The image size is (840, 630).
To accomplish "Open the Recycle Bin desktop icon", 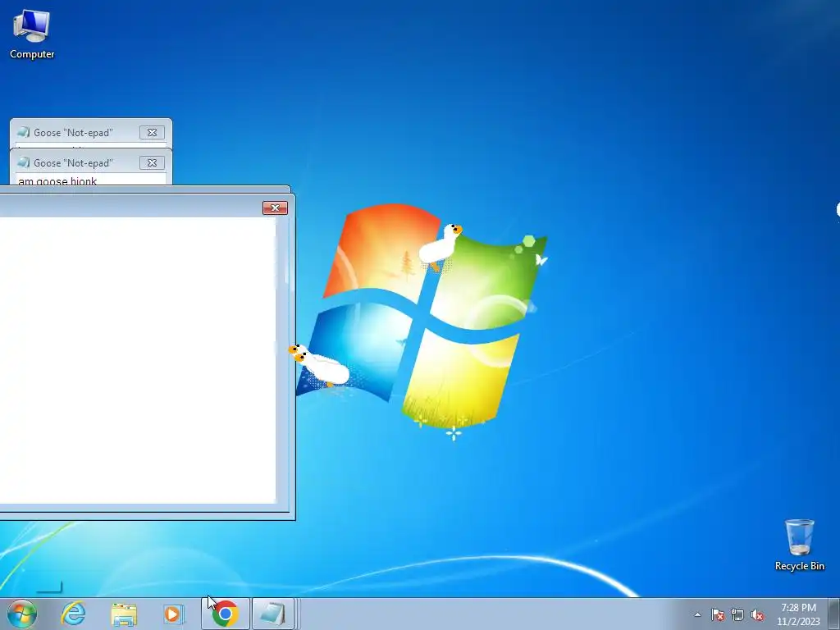I will 799,545.
